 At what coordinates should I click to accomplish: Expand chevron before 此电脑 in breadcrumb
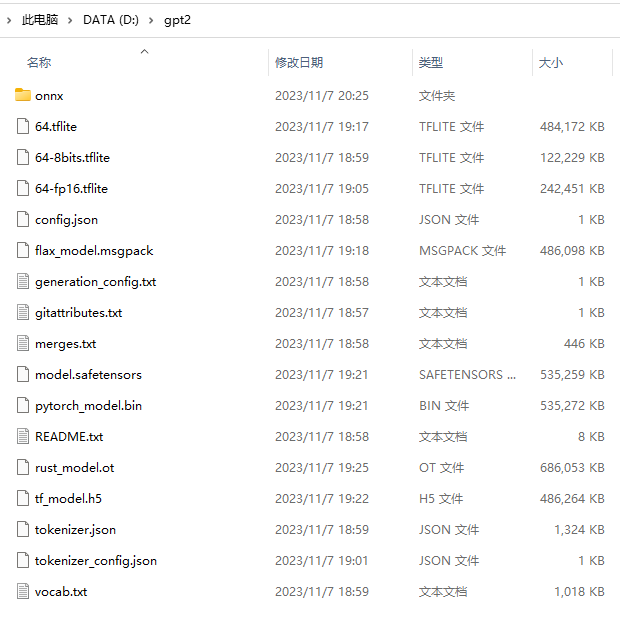[9, 20]
